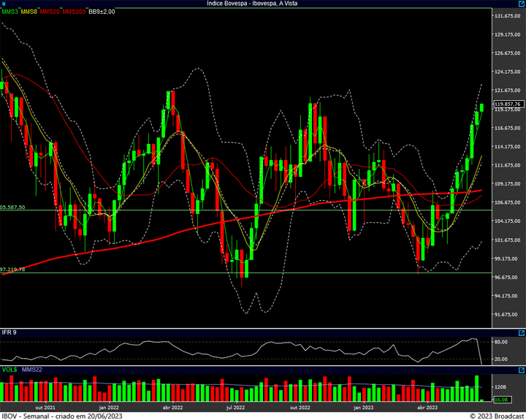Screen dimensions: 526x420
Task: Open the IFR panel options icon on right
Action: click(521, 332)
